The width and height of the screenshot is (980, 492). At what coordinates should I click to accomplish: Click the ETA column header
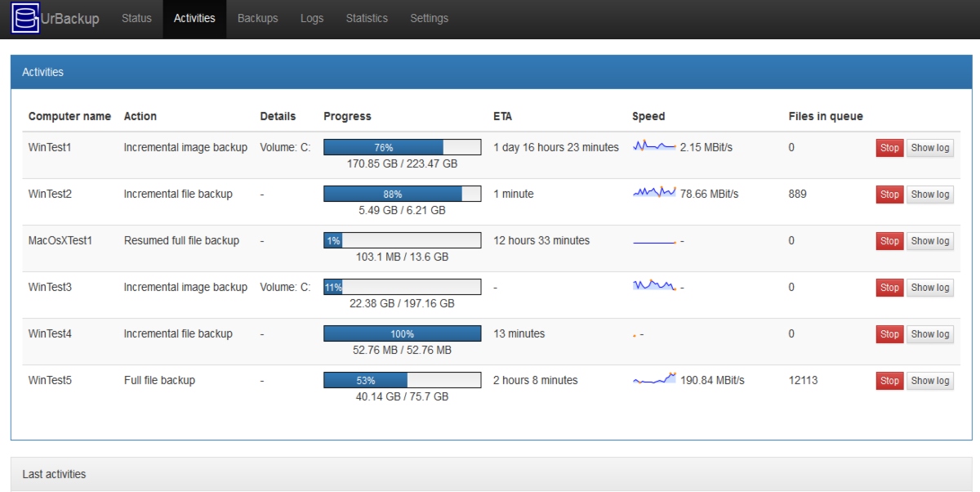502,116
